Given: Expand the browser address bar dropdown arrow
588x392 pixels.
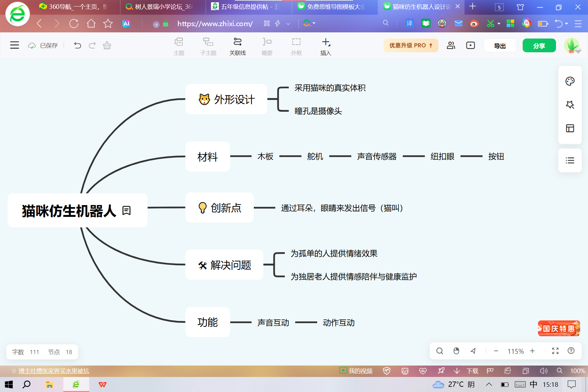Looking at the screenshot, I should (x=288, y=24).
